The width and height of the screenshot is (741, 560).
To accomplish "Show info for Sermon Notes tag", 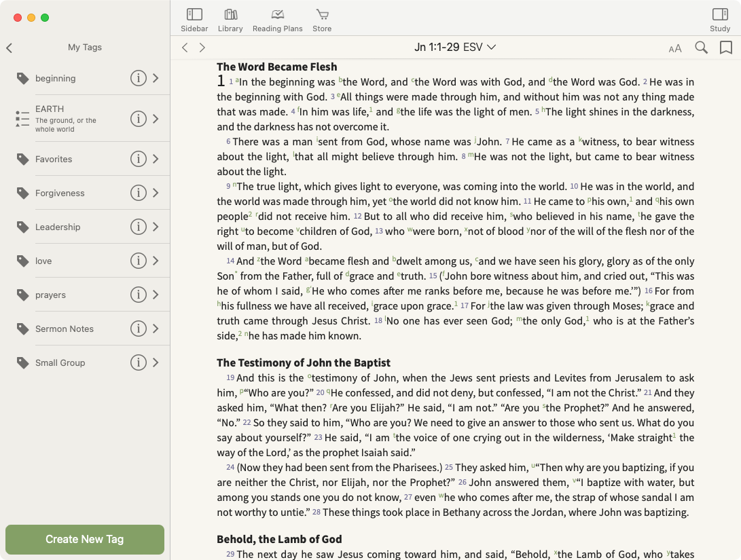I will 139,329.
